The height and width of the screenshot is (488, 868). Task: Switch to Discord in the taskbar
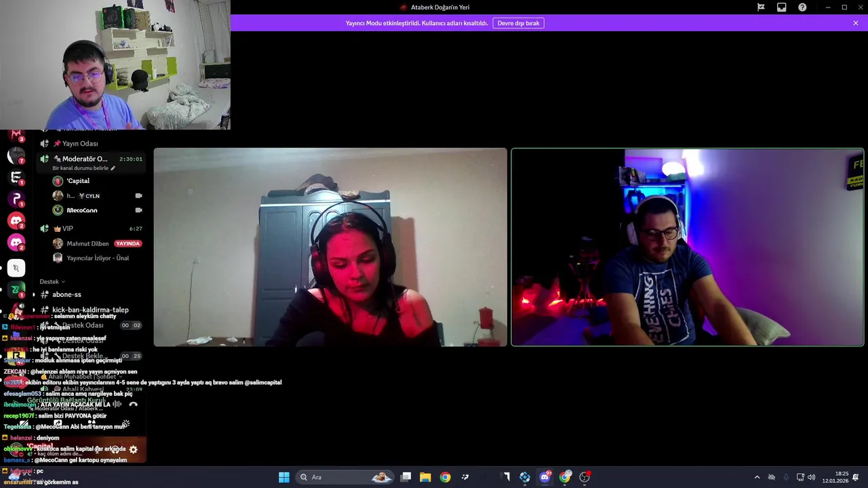point(545,477)
